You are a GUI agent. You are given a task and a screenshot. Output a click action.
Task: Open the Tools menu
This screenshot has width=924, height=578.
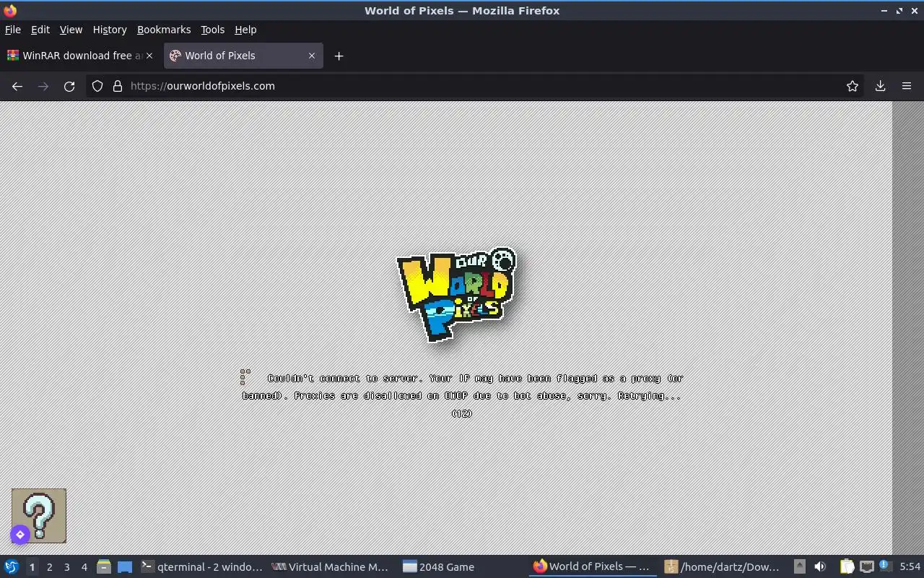point(212,30)
